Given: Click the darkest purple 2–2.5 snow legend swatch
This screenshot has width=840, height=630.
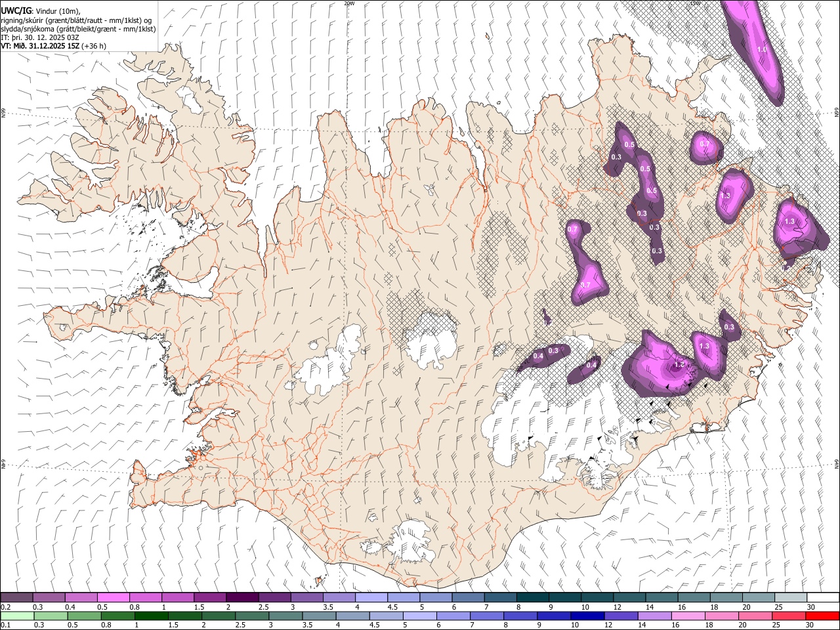Looking at the screenshot, I should click(x=242, y=597).
